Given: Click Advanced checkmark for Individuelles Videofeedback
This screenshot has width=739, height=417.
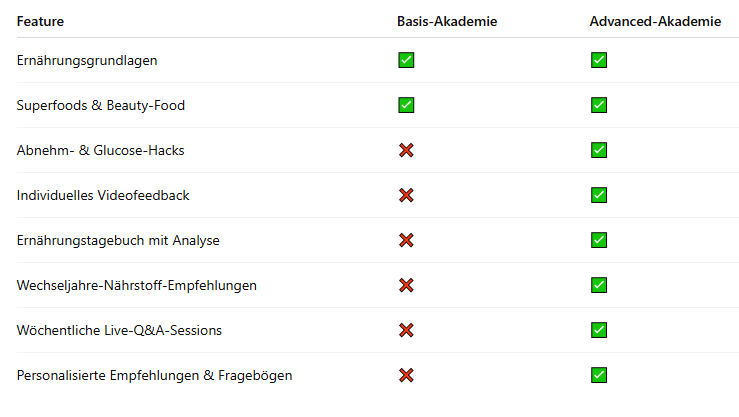Looking at the screenshot, I should [599, 195].
